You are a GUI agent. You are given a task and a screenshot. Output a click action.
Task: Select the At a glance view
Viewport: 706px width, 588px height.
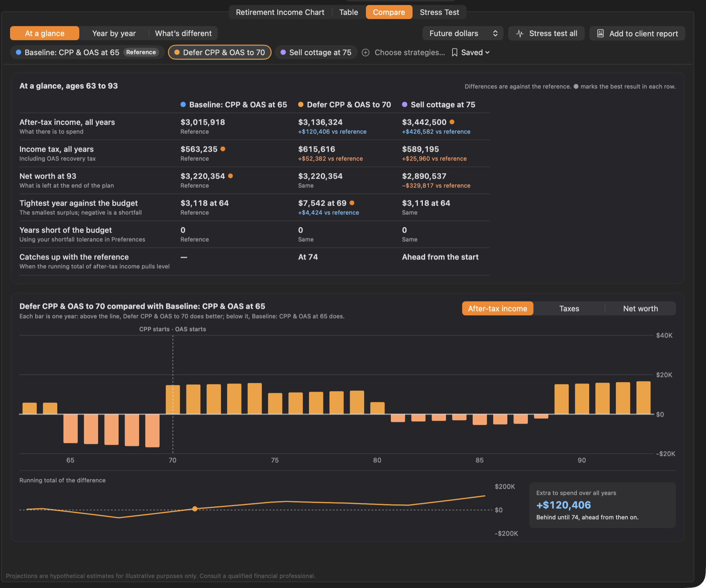pos(45,33)
